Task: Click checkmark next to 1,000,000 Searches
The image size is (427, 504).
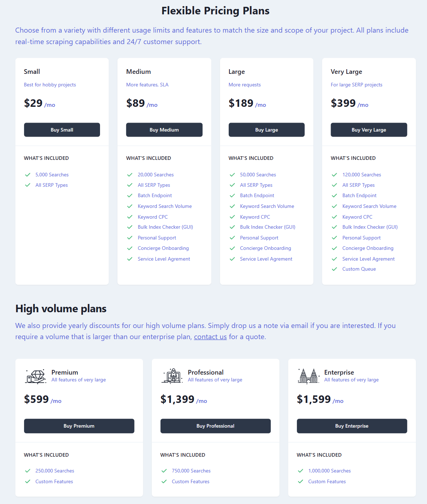Action: pyautogui.click(x=300, y=471)
